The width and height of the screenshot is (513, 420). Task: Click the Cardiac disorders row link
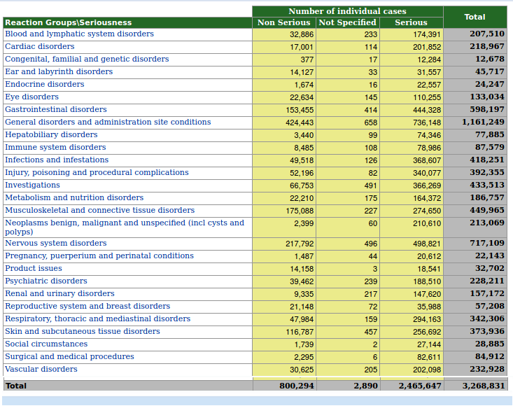click(40, 47)
